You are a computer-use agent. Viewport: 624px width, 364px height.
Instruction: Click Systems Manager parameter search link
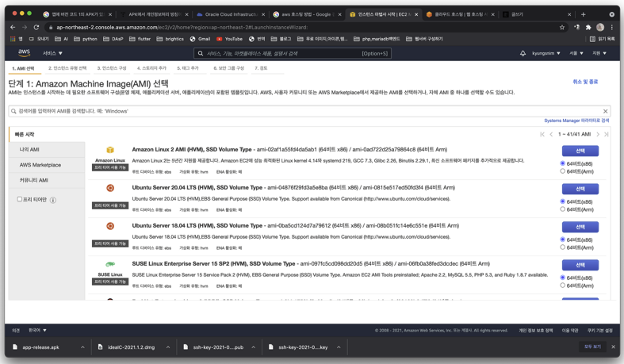click(x=576, y=121)
